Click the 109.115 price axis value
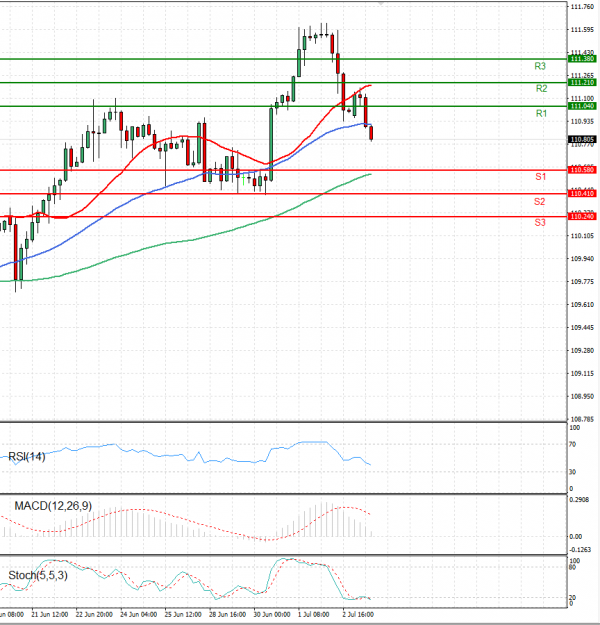 582,373
